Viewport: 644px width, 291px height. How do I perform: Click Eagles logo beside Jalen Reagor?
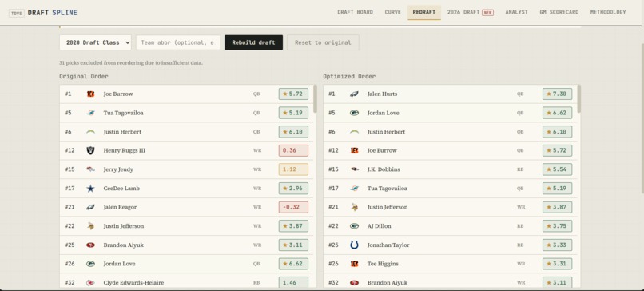pyautogui.click(x=90, y=207)
